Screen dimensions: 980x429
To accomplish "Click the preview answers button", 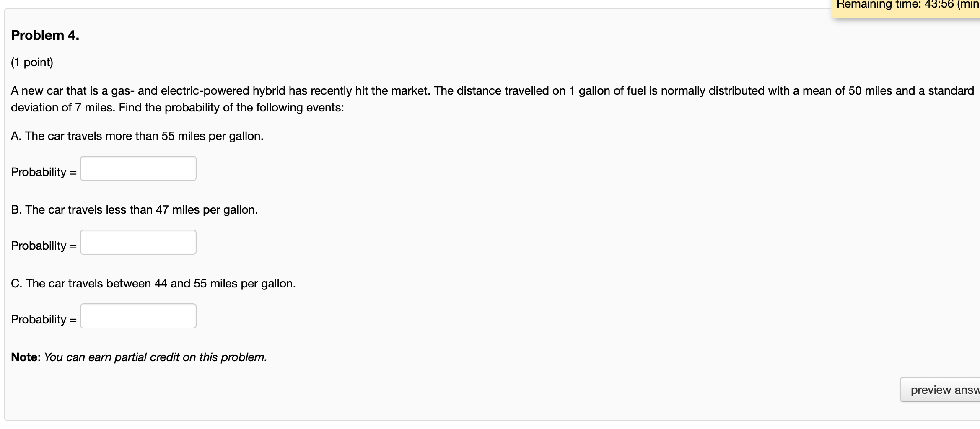I will tap(944, 390).
